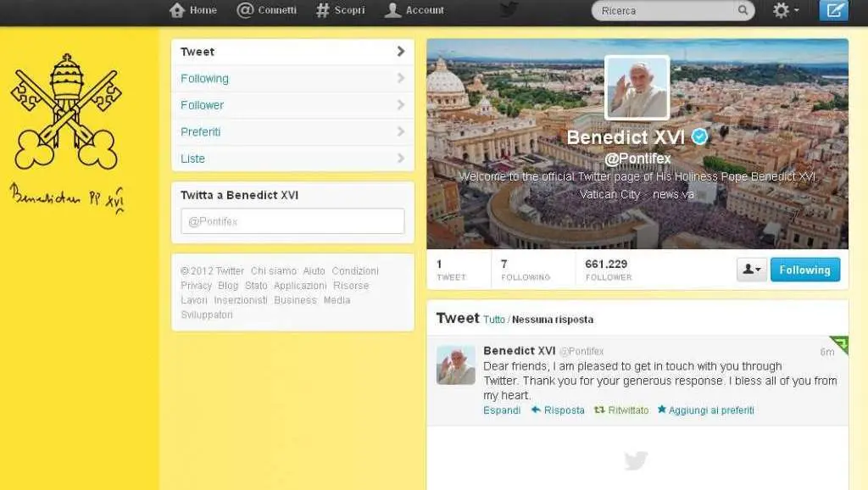Image resolution: width=868 pixels, height=490 pixels.
Task: Click the Connetti @ icon
Action: tap(245, 10)
